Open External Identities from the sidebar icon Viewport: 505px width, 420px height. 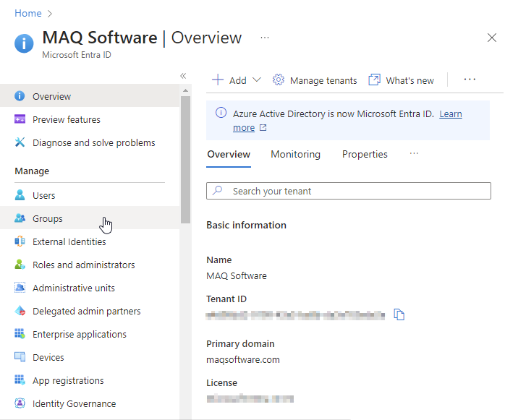pyautogui.click(x=20, y=241)
